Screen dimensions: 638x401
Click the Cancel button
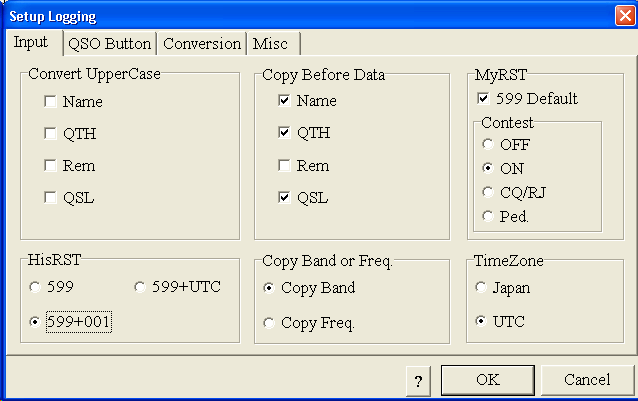pyautogui.click(x=587, y=380)
